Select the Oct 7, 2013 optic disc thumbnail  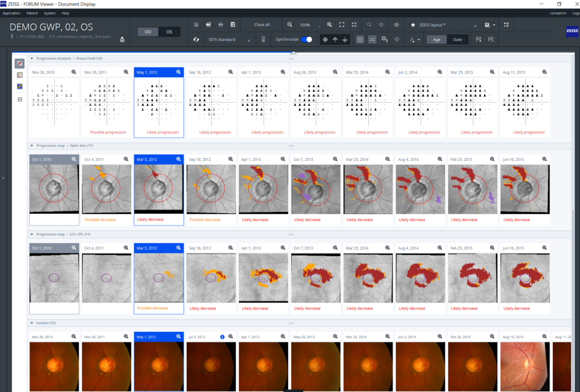tap(316, 189)
